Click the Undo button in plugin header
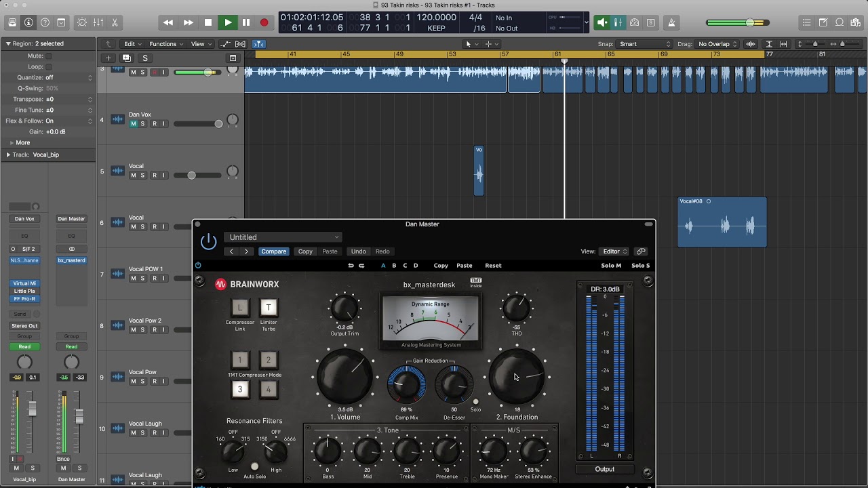The image size is (868, 488). pyautogui.click(x=359, y=251)
